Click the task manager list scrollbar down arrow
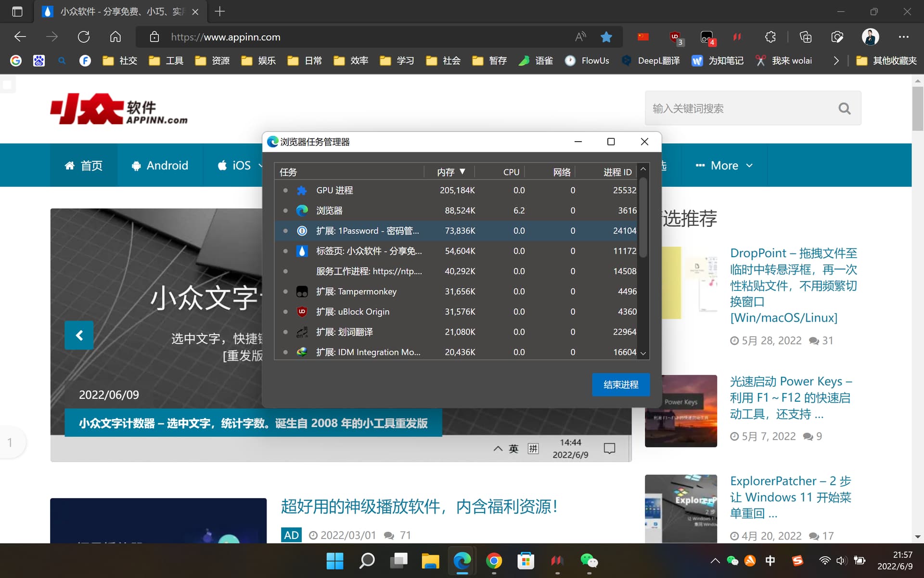Screen dimensions: 924x578 (643, 353)
